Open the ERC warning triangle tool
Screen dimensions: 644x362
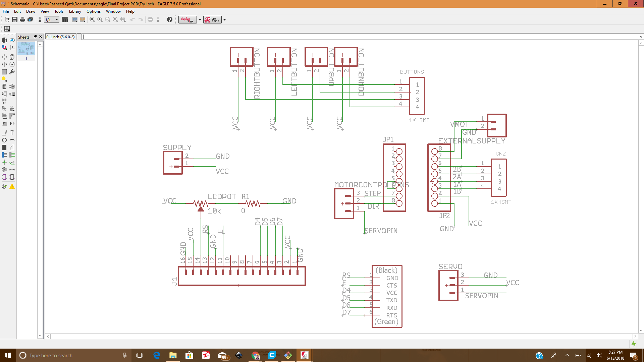(x=12, y=187)
